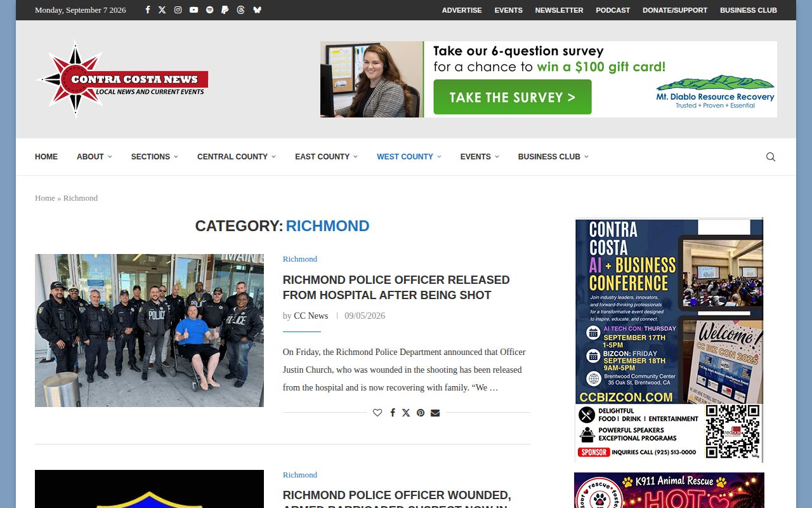Image resolution: width=812 pixels, height=508 pixels.
Task: Click the Monday, September 7 2026 date text
Action: click(x=81, y=10)
